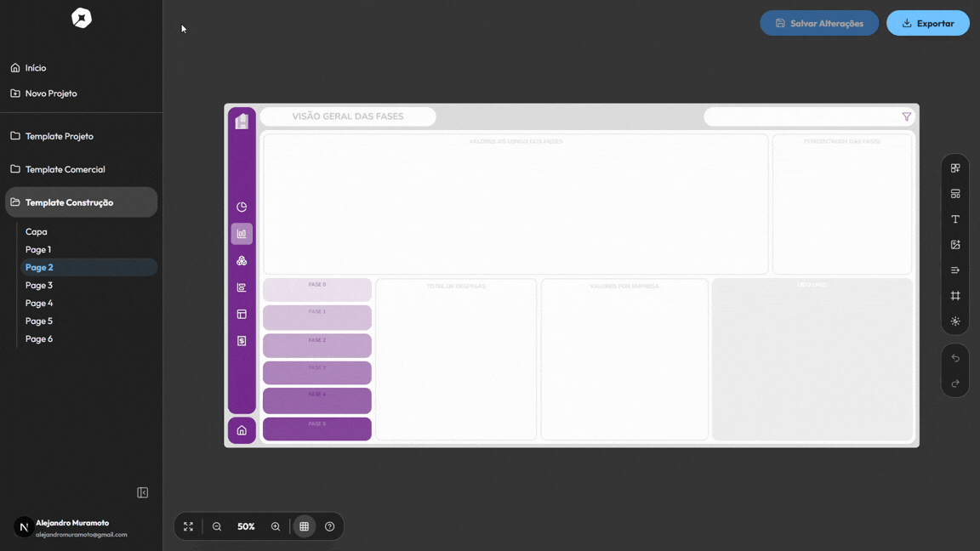980x551 pixels.
Task: Click the building logo in purple bar
Action: (242, 121)
